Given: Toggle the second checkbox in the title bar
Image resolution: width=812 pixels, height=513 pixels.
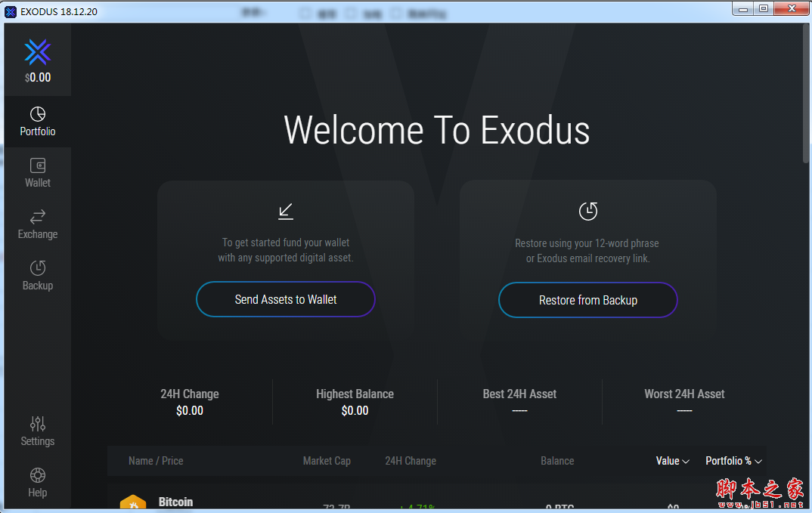Looking at the screenshot, I should pos(349,13).
